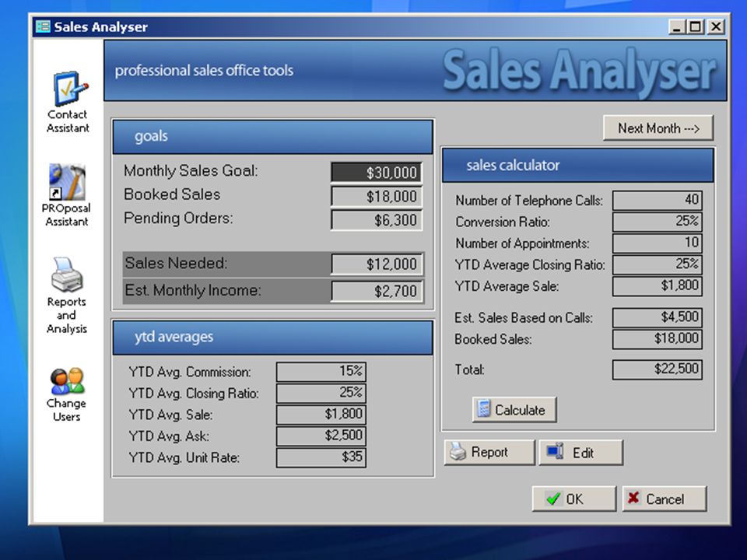
Task: Select the Monthly Sales Goal field
Action: [377, 173]
